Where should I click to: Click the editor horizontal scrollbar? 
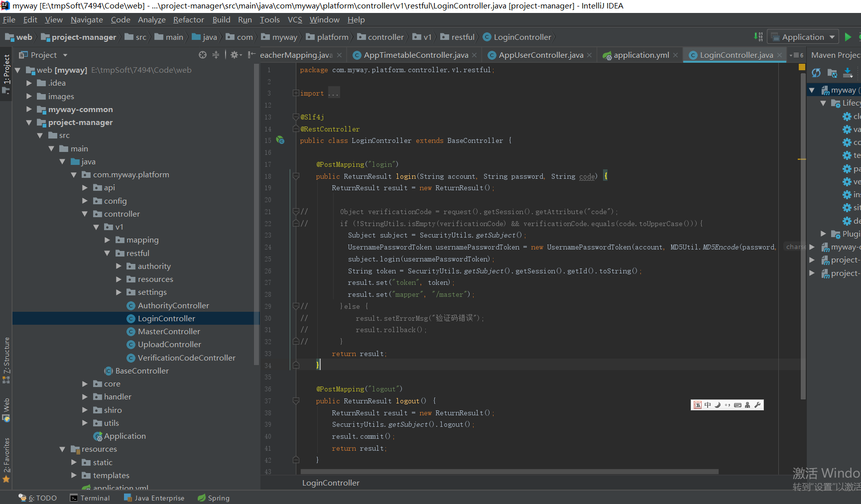509,471
